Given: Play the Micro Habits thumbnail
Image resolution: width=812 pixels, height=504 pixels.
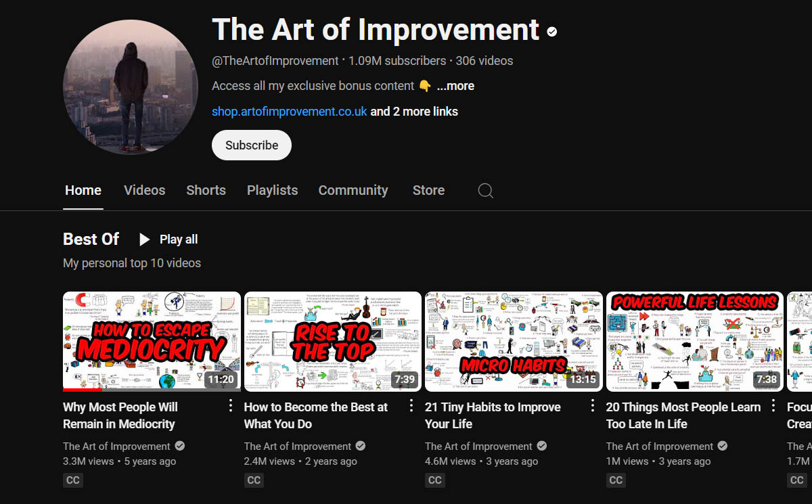Looking at the screenshot, I should 514,342.
